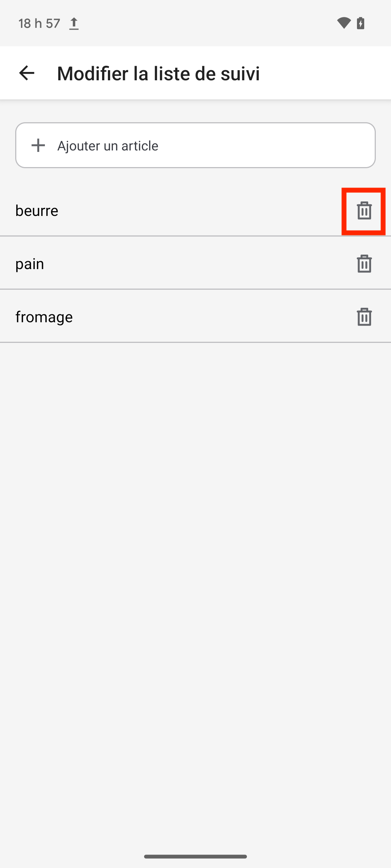
Task: Remove pain with its trash icon
Action: (364, 264)
